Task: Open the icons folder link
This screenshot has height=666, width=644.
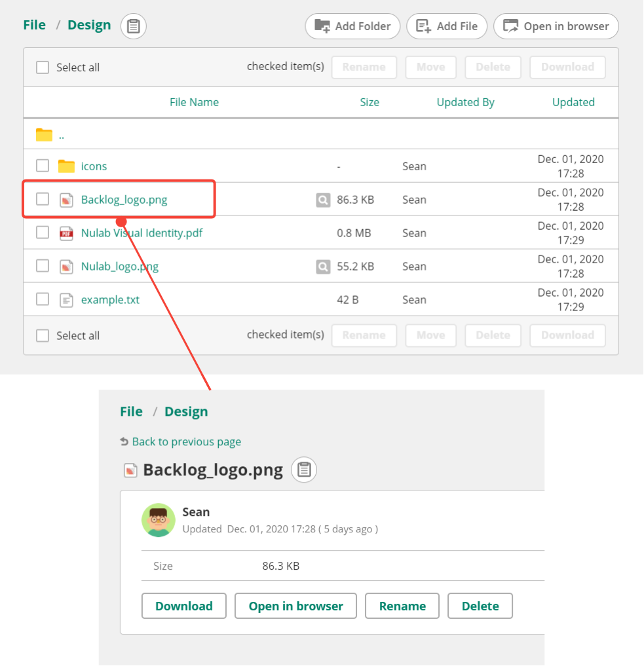Action: [x=94, y=166]
